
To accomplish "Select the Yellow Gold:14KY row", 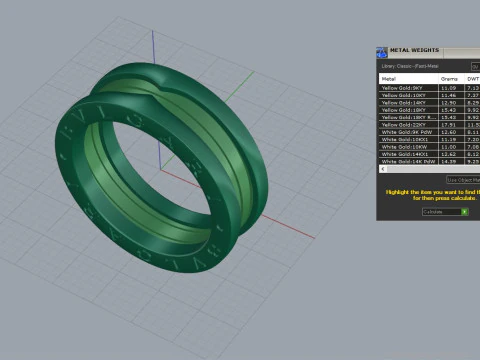I will pos(429,103).
